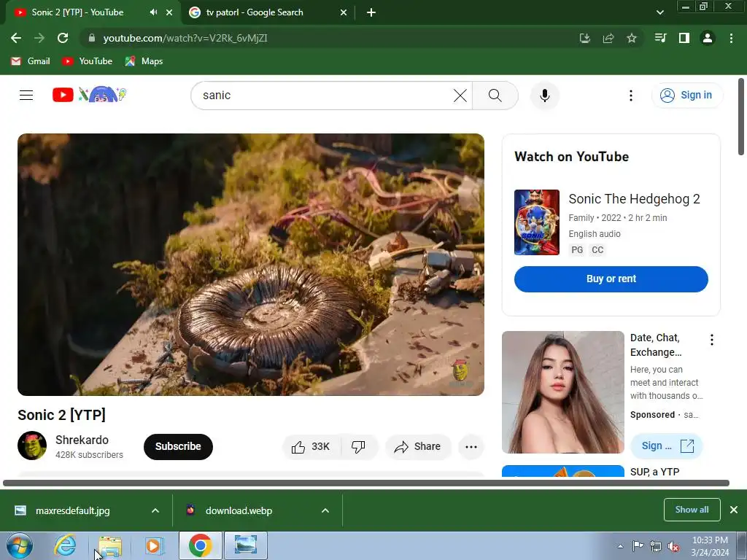Dislike the video
This screenshot has height=560, width=747.
[x=359, y=447]
